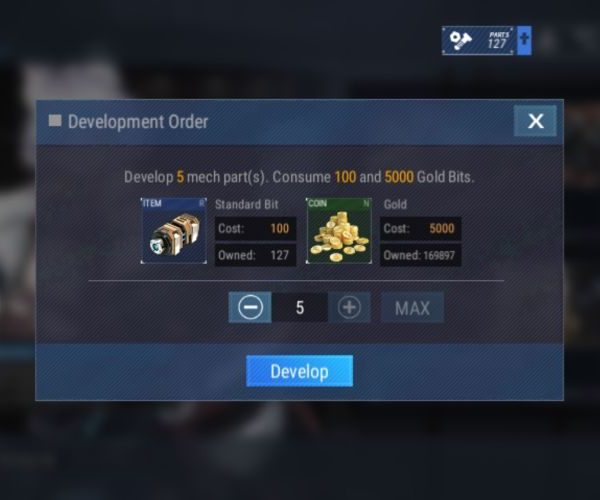The width and height of the screenshot is (600, 500).
Task: Select the Standard Bit item thumbnail
Action: [x=174, y=231]
